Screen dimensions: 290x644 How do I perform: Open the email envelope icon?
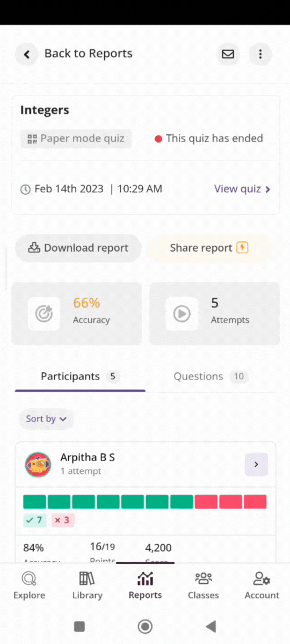tap(228, 54)
